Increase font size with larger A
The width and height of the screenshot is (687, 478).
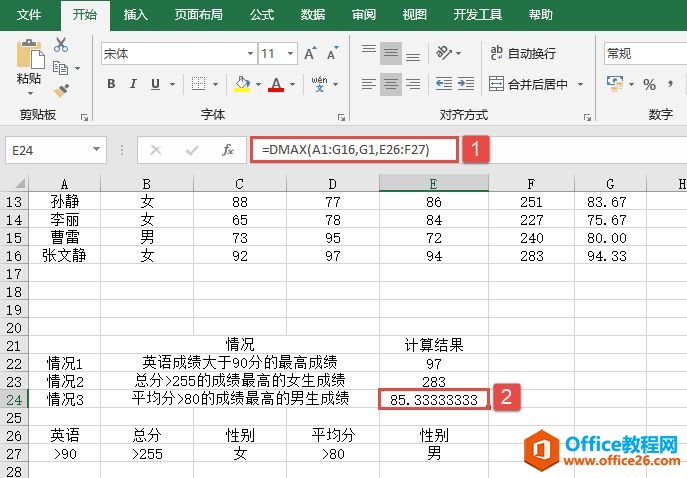click(309, 54)
